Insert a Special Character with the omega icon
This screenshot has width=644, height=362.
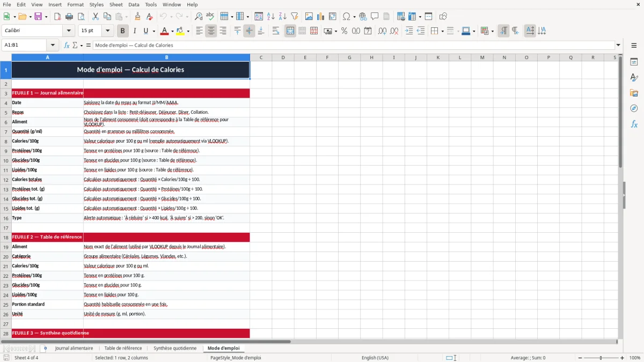pos(346,17)
